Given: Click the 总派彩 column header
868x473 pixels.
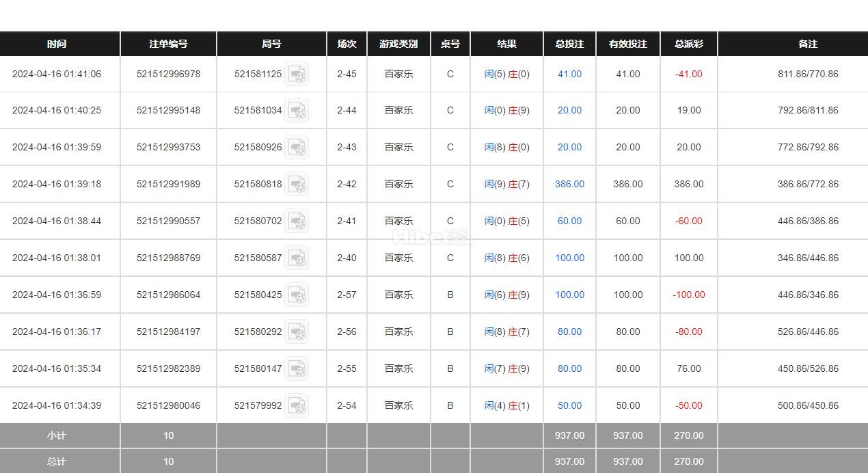Looking at the screenshot, I should coord(688,44).
